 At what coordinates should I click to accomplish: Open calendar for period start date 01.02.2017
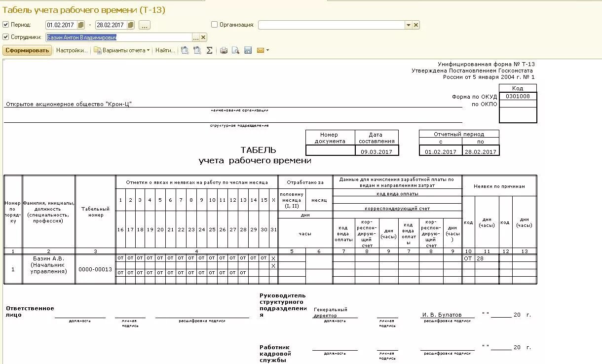[81, 25]
